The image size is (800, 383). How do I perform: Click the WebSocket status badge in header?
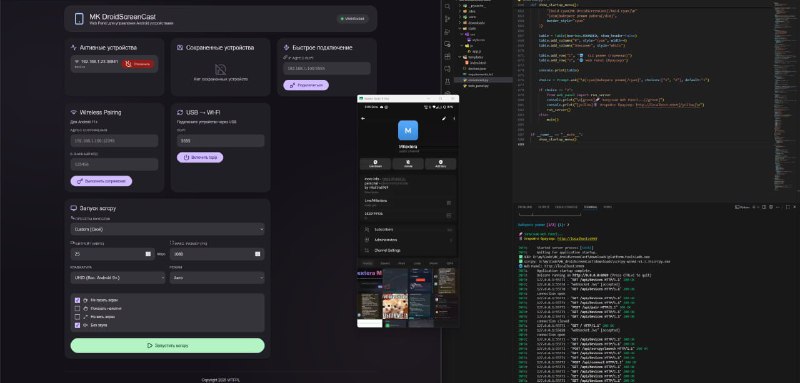(353, 19)
